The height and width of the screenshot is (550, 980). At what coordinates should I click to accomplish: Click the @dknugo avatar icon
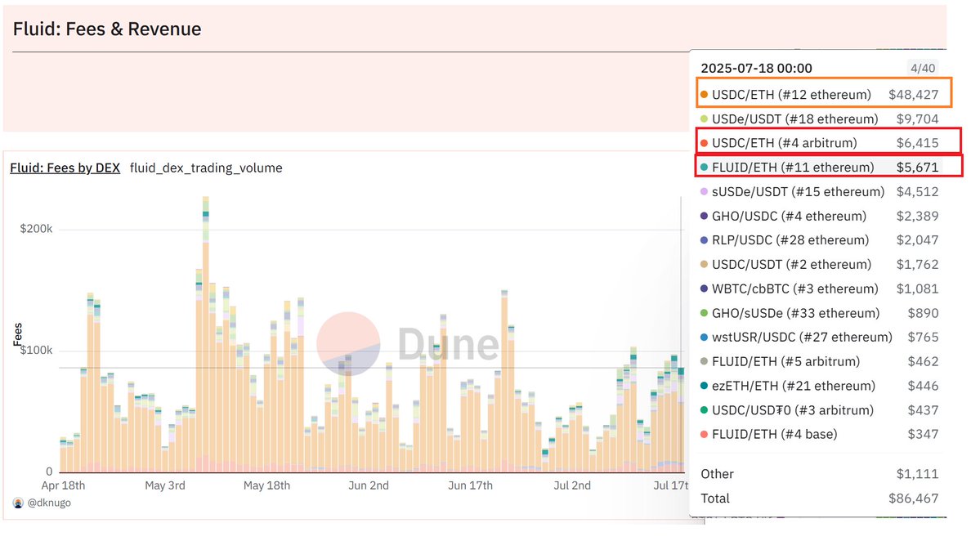[18, 503]
